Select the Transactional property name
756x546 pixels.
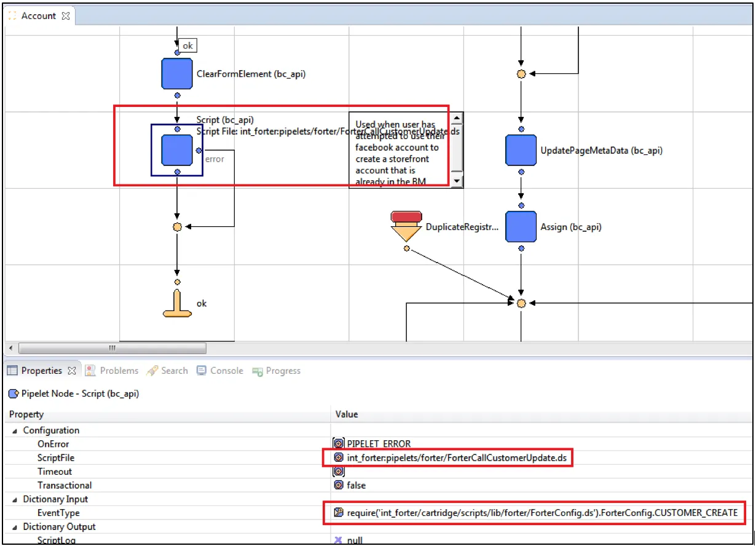(x=65, y=486)
